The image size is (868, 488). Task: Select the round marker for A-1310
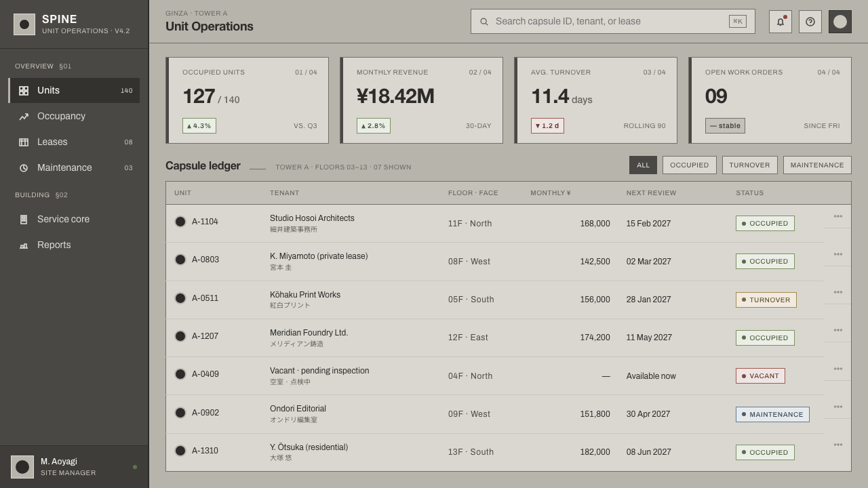(x=180, y=451)
